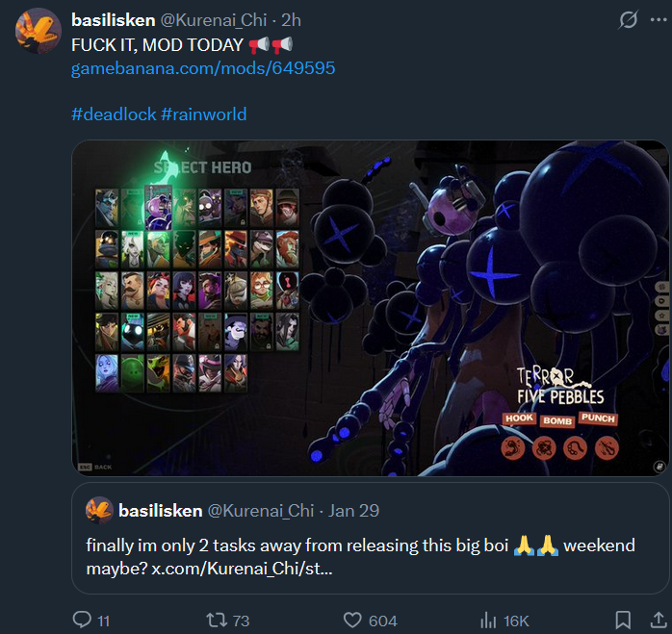Click the #deadlock hashtag
The width and height of the screenshot is (672, 634).
pos(114,114)
